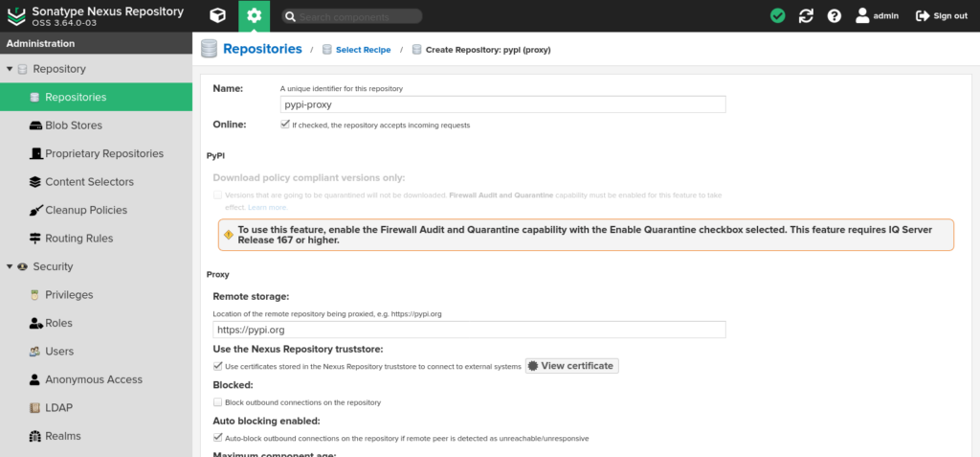The image size is (980, 457).
Task: Open the Learn more link
Action: coord(268,207)
